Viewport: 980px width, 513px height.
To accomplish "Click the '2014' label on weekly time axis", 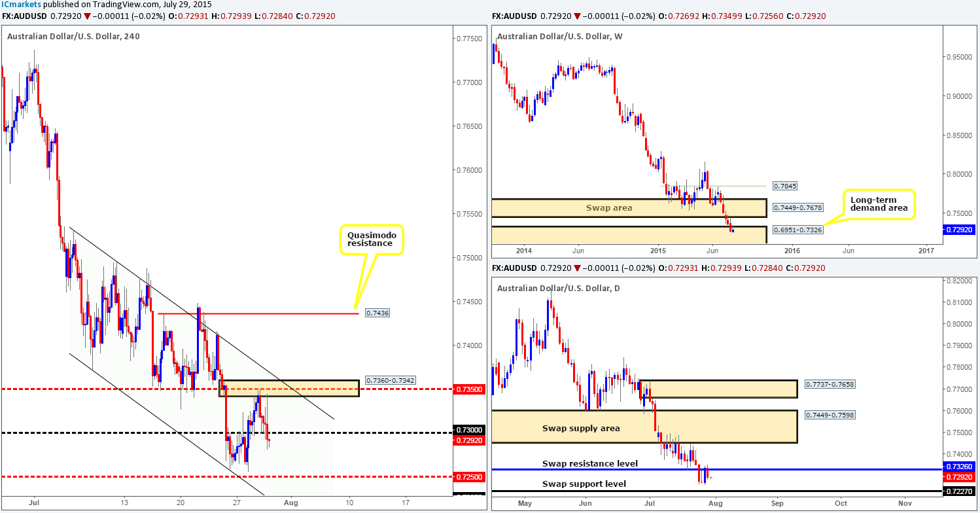I will click(x=523, y=250).
